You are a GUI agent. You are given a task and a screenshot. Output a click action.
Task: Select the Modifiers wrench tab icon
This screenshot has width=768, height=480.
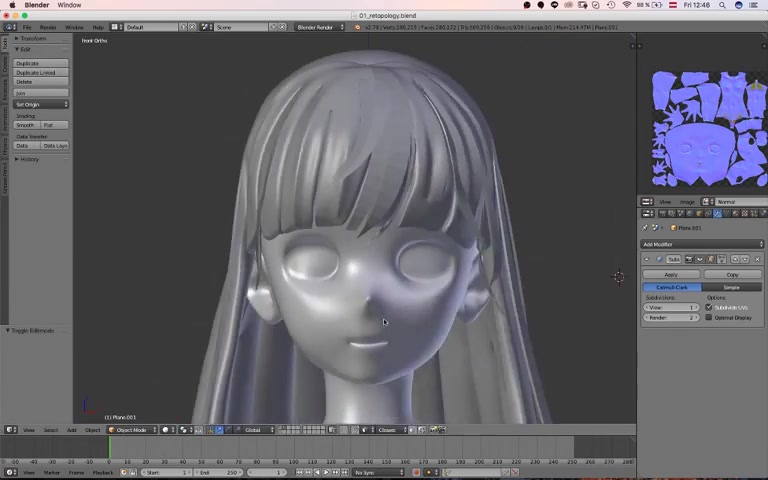click(717, 214)
